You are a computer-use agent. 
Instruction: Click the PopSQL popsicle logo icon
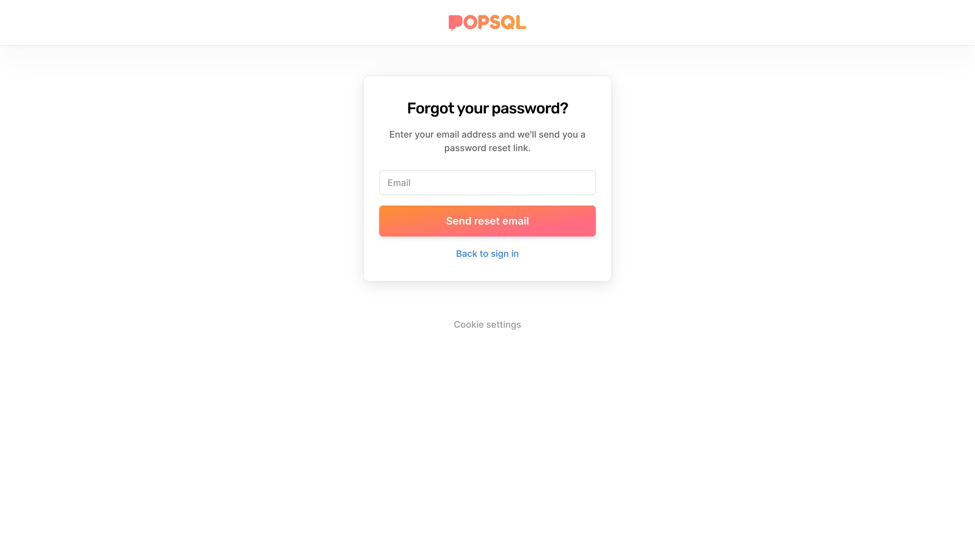click(455, 23)
